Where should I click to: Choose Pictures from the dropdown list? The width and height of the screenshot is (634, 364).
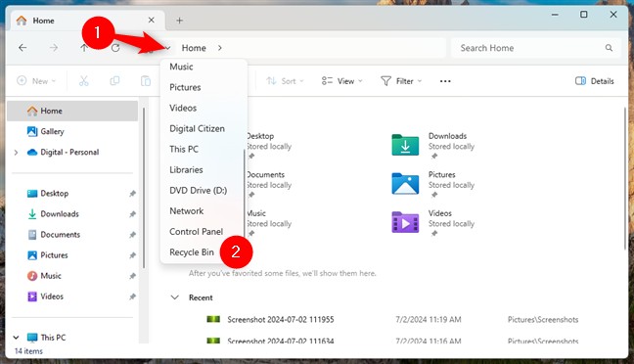204,87
